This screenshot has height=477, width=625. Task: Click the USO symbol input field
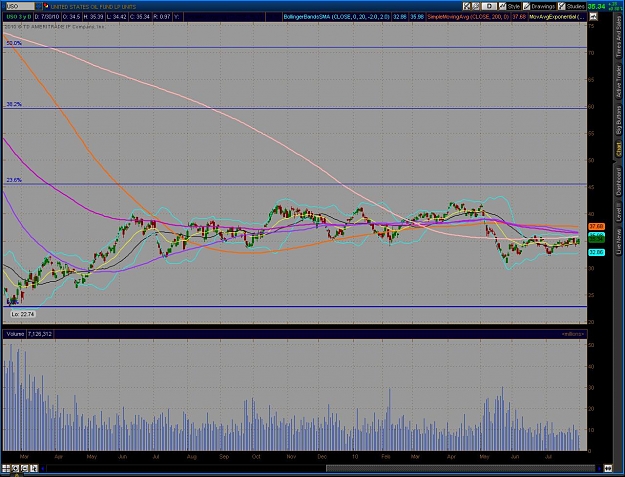pos(19,6)
